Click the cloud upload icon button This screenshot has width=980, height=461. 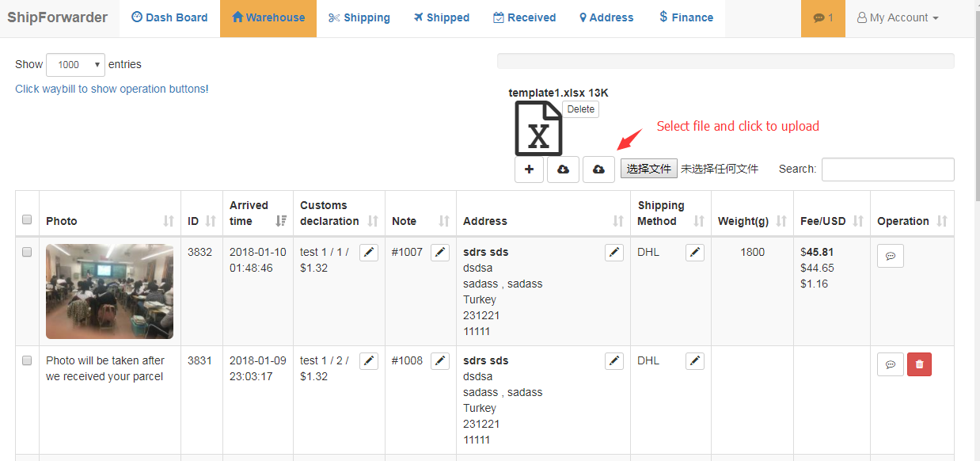pos(598,170)
